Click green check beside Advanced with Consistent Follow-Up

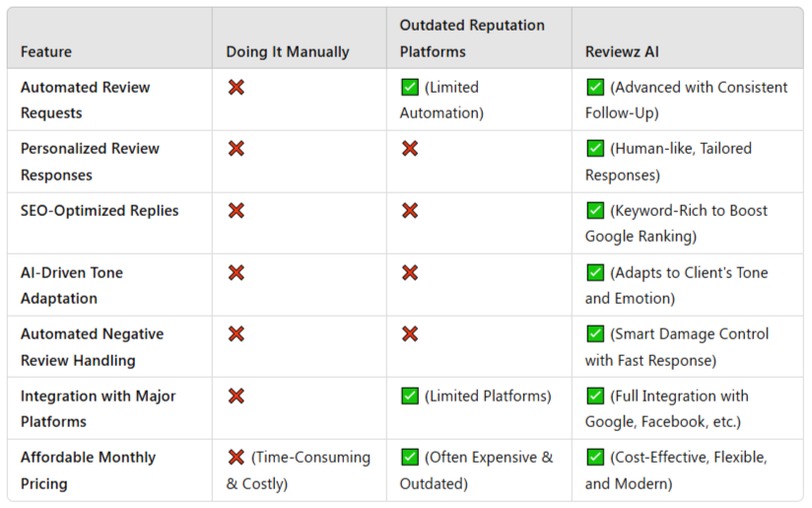pos(595,88)
